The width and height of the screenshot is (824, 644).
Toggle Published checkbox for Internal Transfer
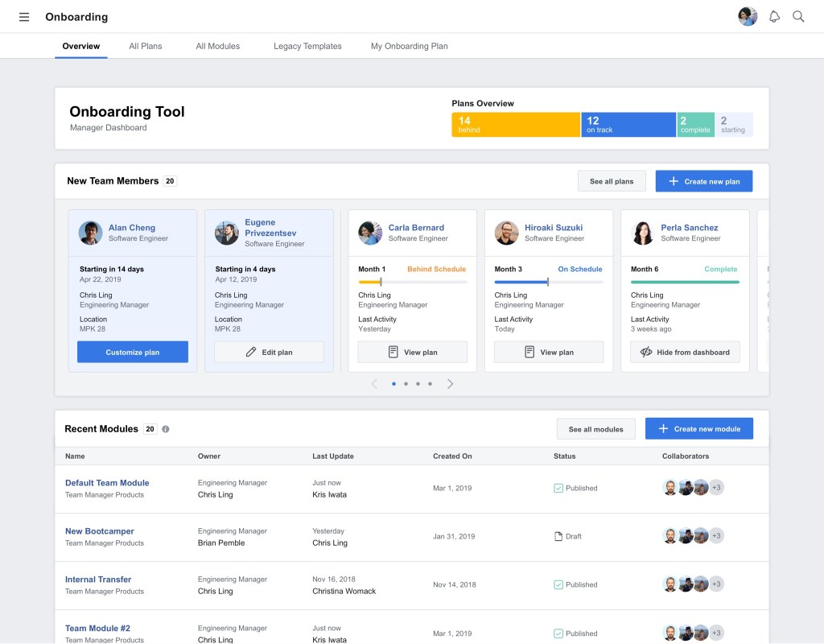(558, 584)
